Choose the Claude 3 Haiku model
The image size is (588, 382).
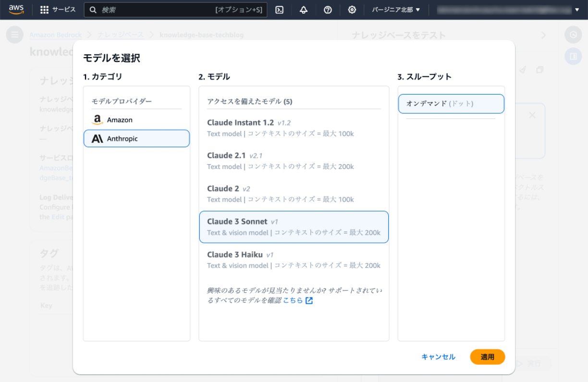pos(294,260)
